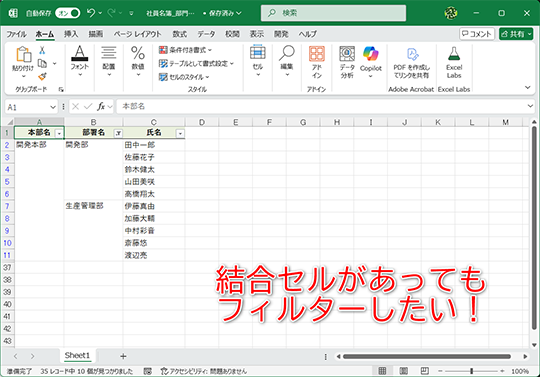Expand 条件付き書式 conditional formatting dropdown
The height and width of the screenshot is (377, 540).
point(210,50)
